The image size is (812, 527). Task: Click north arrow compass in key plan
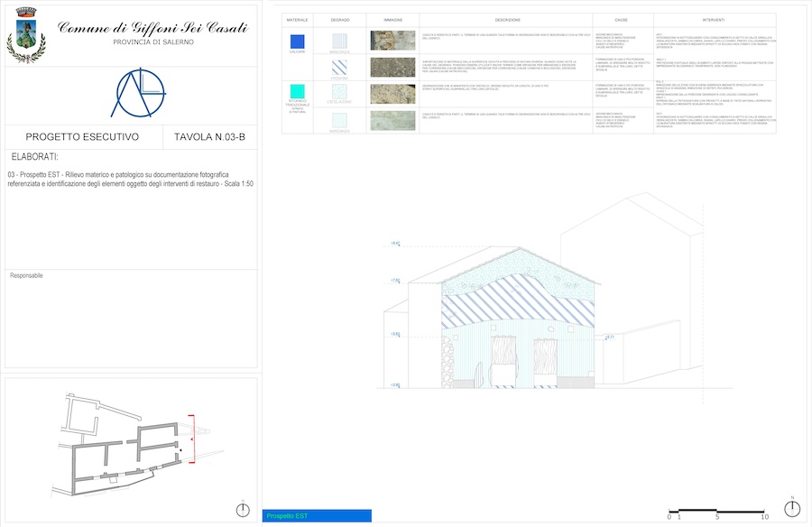(242, 510)
